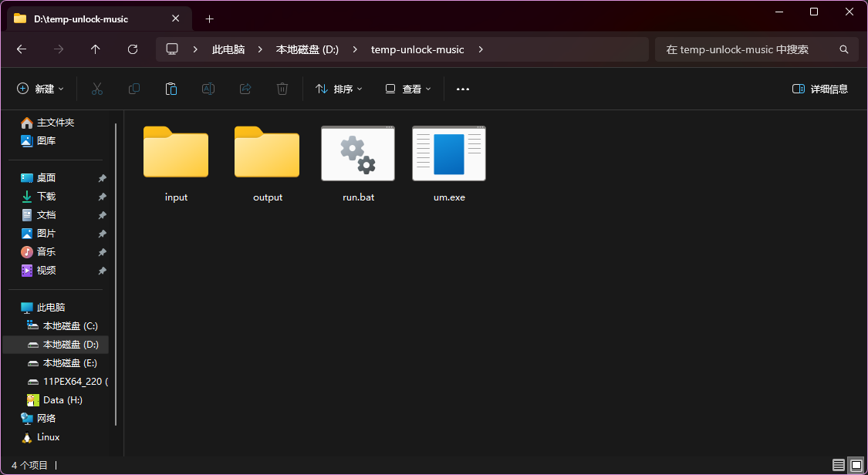Screen dimensions: 868x475
Task: Select the D:\temp-unlock-music tab
Action: coord(93,19)
